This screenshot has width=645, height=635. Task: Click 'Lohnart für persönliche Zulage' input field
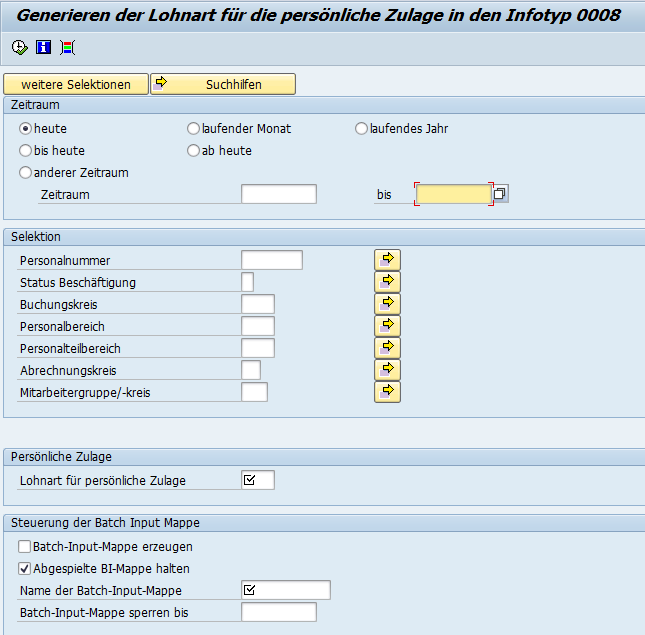[x=258, y=480]
